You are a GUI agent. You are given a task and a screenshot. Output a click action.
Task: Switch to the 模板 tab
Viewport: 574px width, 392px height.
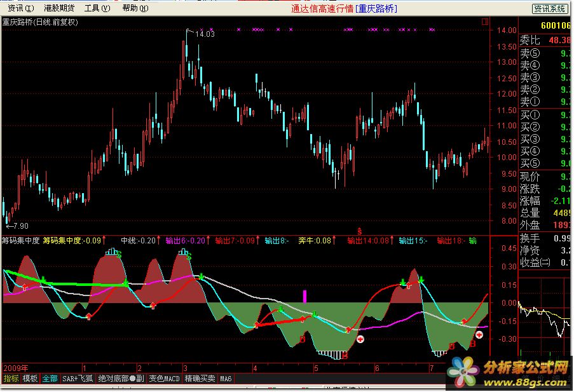coord(30,379)
